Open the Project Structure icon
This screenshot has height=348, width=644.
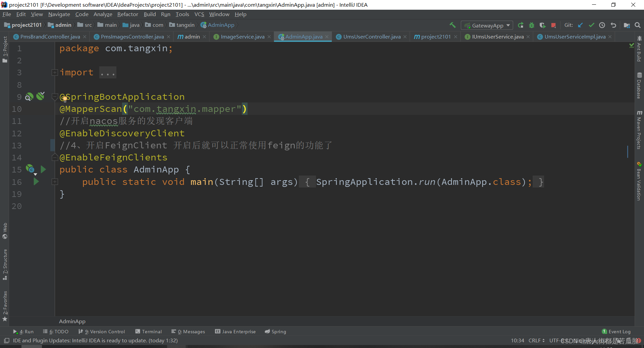coord(627,25)
